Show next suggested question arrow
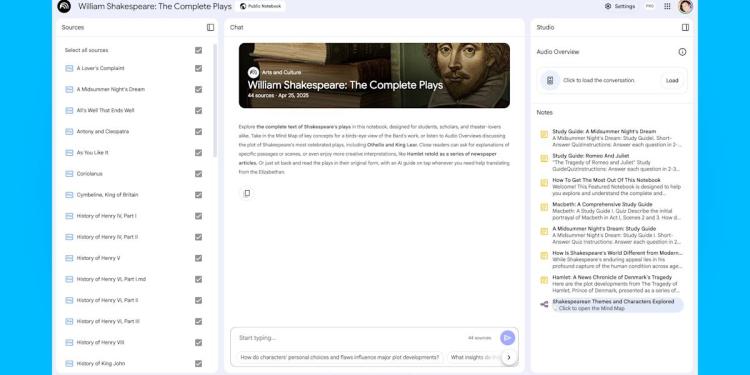This screenshot has width=750, height=375. [x=509, y=357]
